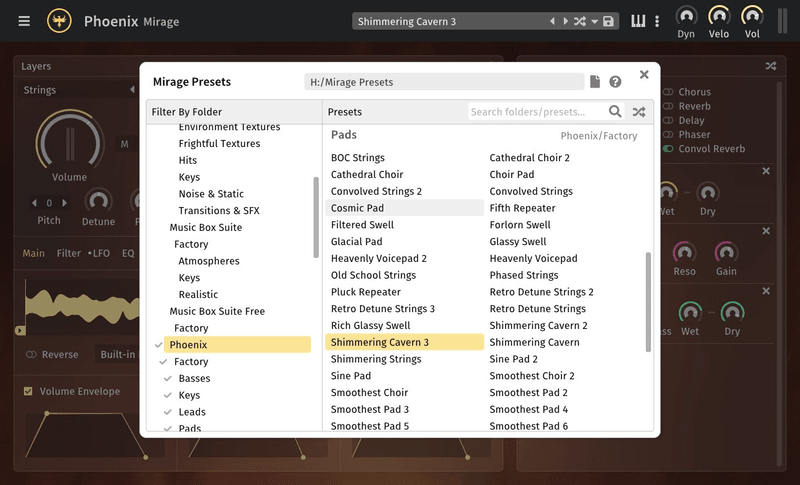Uncheck the Volume Envelope checkbox

pyautogui.click(x=28, y=391)
